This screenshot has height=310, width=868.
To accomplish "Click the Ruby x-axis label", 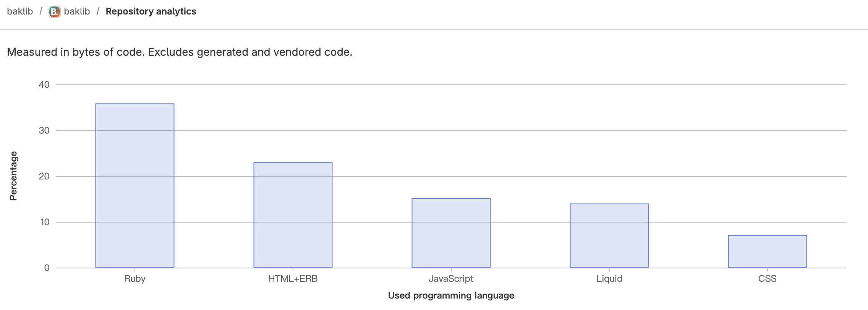I will pyautogui.click(x=135, y=279).
